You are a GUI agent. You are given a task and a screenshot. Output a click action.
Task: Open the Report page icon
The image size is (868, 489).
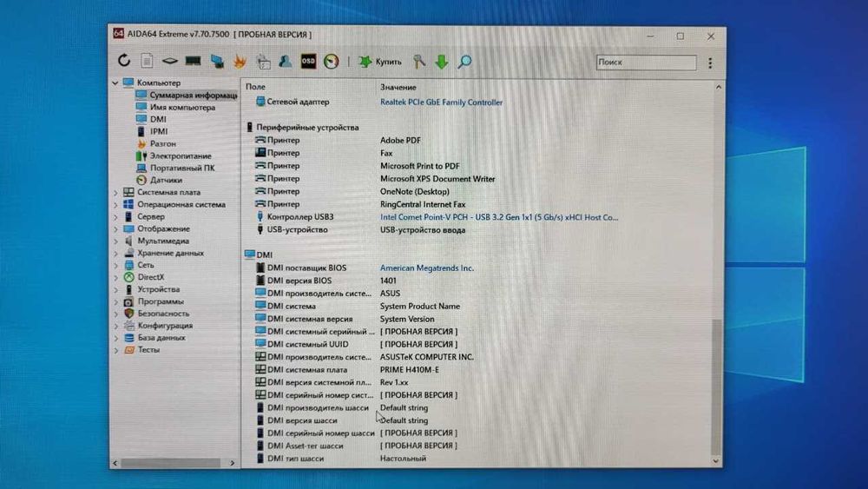click(x=147, y=61)
